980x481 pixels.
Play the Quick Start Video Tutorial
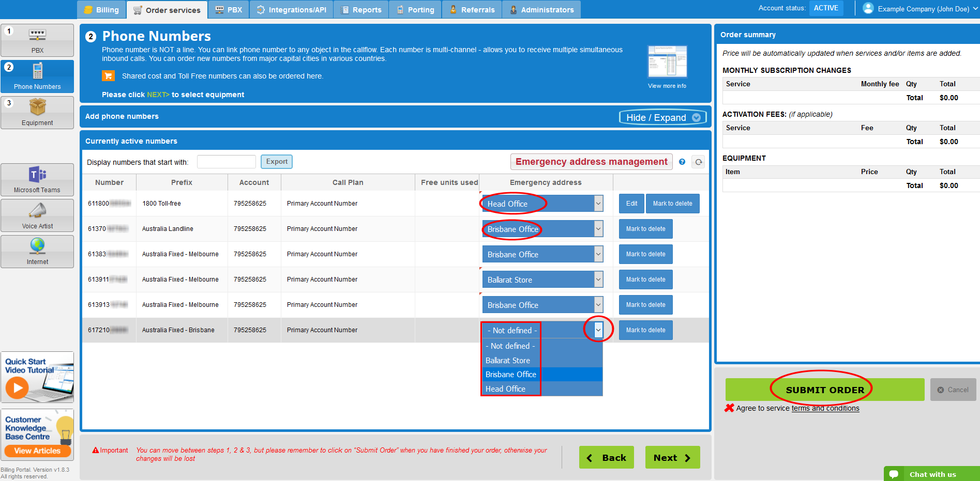[18, 387]
